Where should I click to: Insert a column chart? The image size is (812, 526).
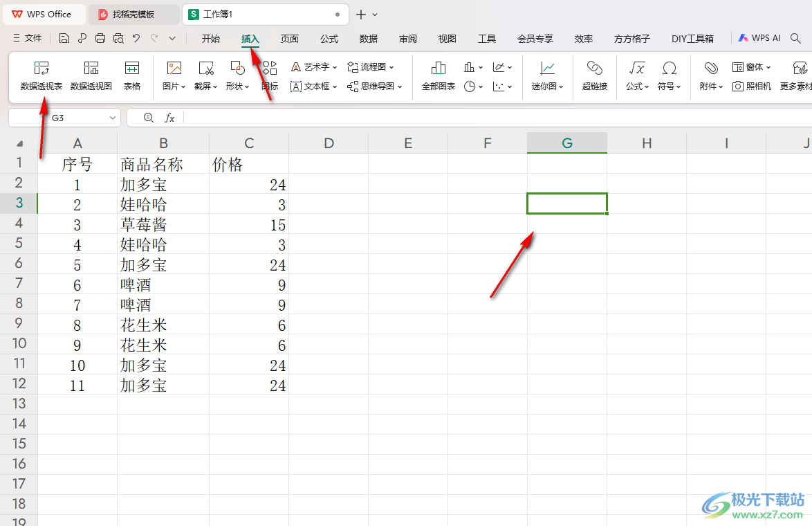click(469, 67)
